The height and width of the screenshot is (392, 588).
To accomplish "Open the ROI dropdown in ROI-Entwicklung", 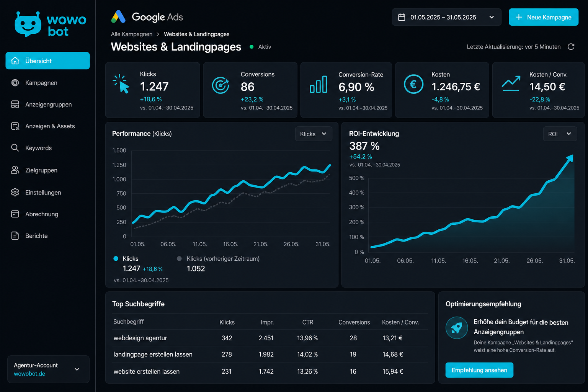I will 560,134.
